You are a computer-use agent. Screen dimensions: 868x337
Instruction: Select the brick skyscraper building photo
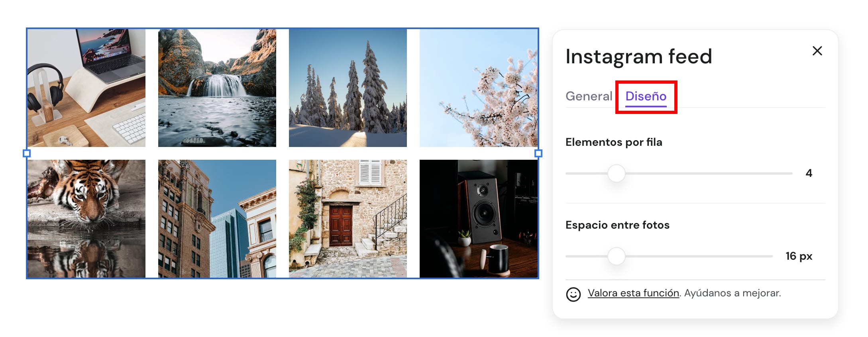tap(217, 219)
